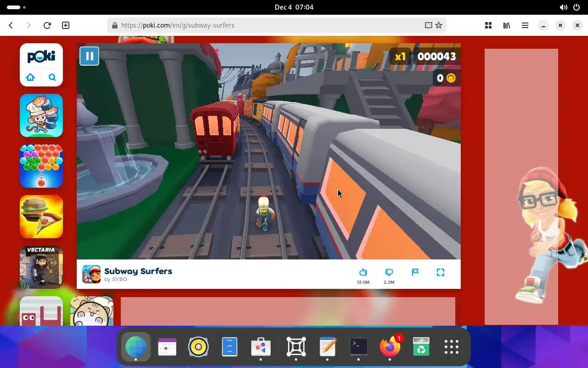588x368 pixels.
Task: Click the Subway Surfers game icon
Action: point(91,274)
